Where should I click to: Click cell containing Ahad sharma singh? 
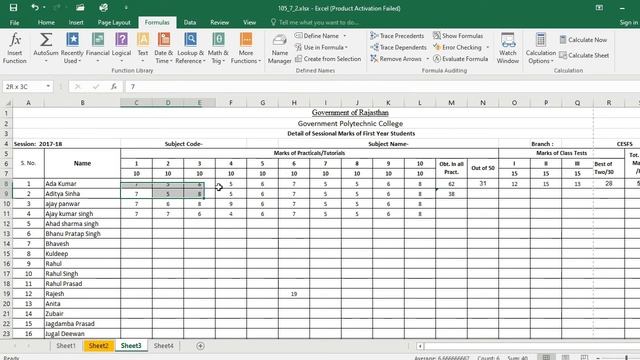click(x=82, y=224)
